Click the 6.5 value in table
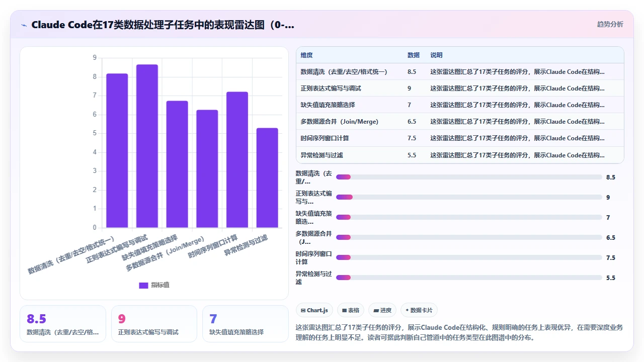644x362 pixels. tap(412, 122)
